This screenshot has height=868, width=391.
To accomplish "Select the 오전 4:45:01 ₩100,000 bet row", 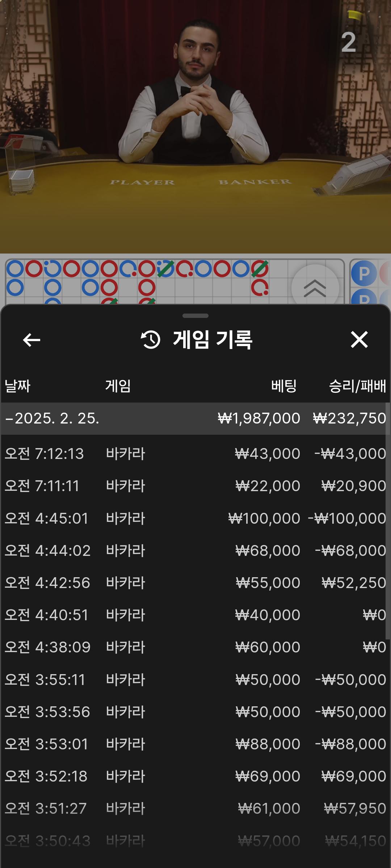I will [195, 519].
